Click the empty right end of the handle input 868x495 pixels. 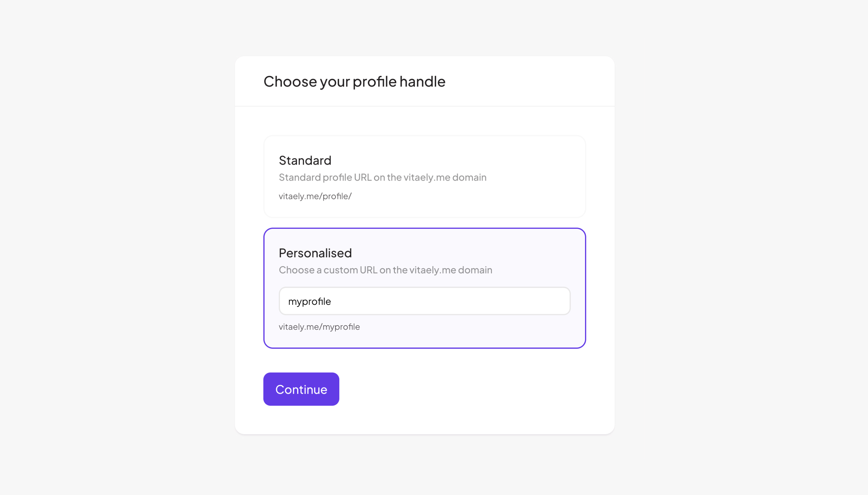[x=544, y=301]
